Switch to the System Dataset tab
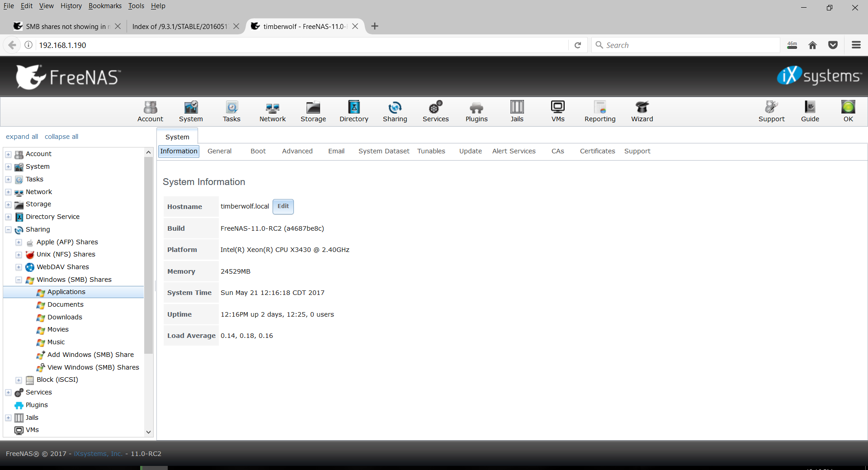Viewport: 868px width, 470px height. (384, 151)
